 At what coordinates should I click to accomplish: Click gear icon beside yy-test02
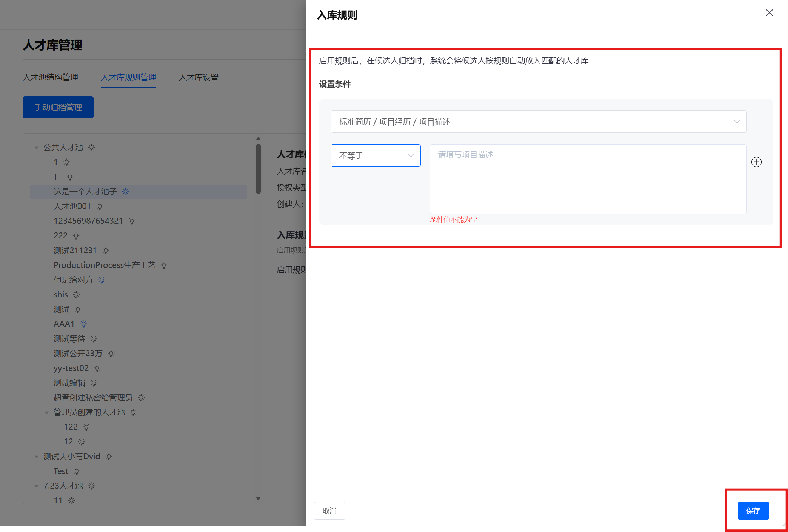point(97,368)
